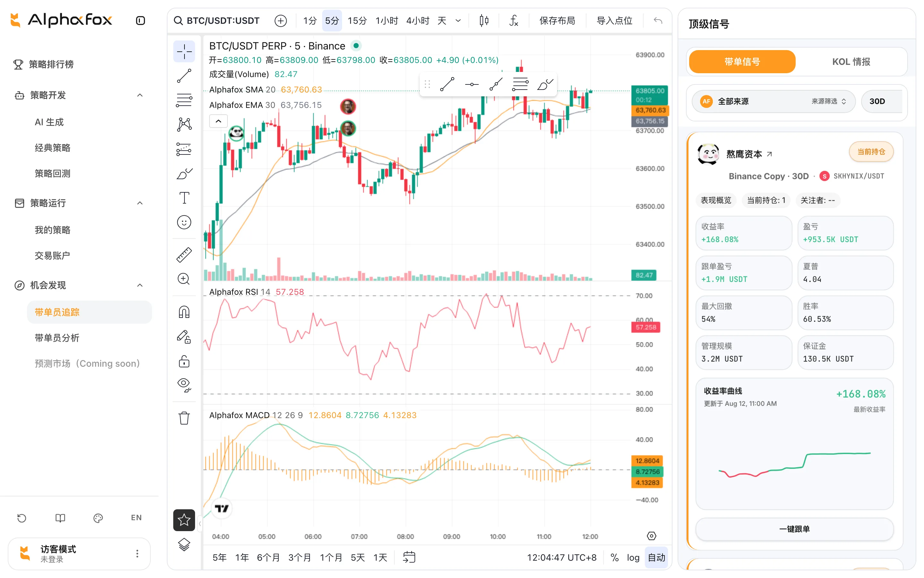Select the 15分 timeframe

point(357,21)
